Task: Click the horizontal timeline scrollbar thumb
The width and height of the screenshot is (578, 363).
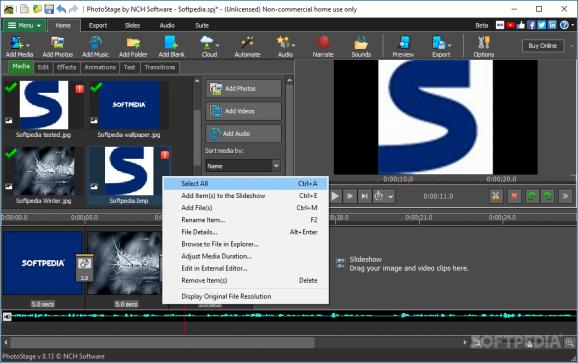Action: tap(162, 342)
